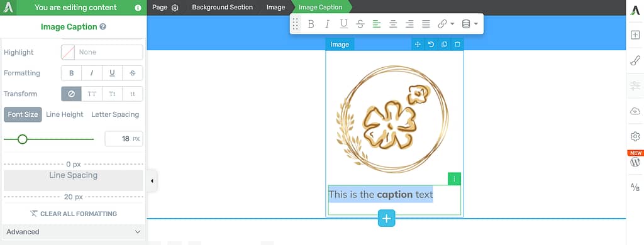644x245 pixels.
Task: Open the link options dropdown arrow
Action: pos(452,24)
